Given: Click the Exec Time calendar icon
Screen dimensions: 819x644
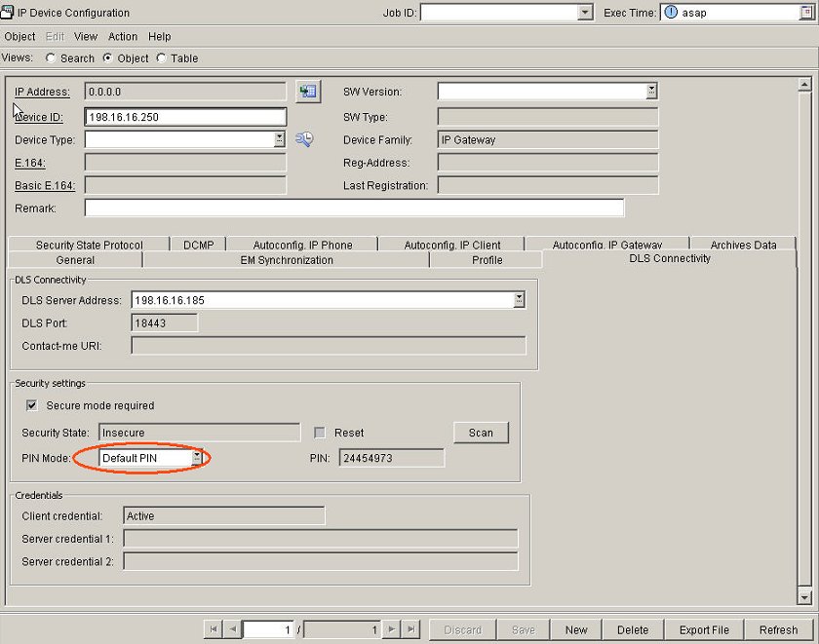Looking at the screenshot, I should coord(807,12).
